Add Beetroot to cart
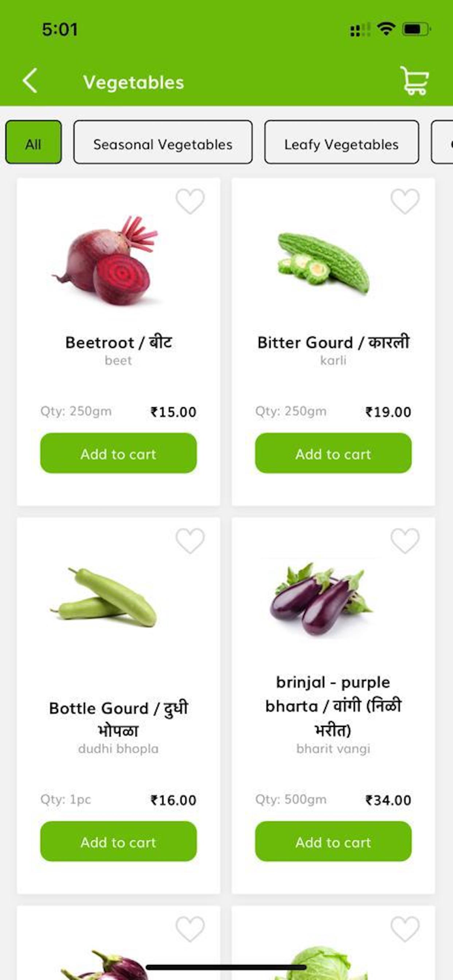This screenshot has height=980, width=453. (118, 453)
